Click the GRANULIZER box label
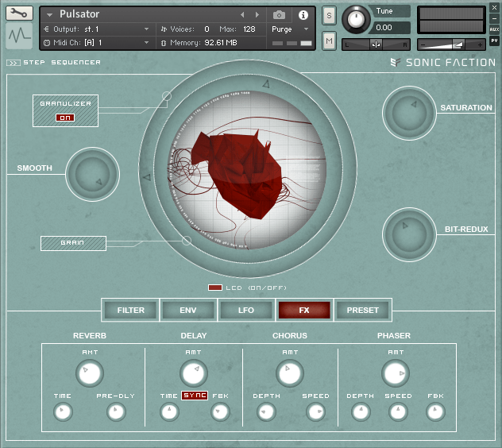 click(65, 103)
